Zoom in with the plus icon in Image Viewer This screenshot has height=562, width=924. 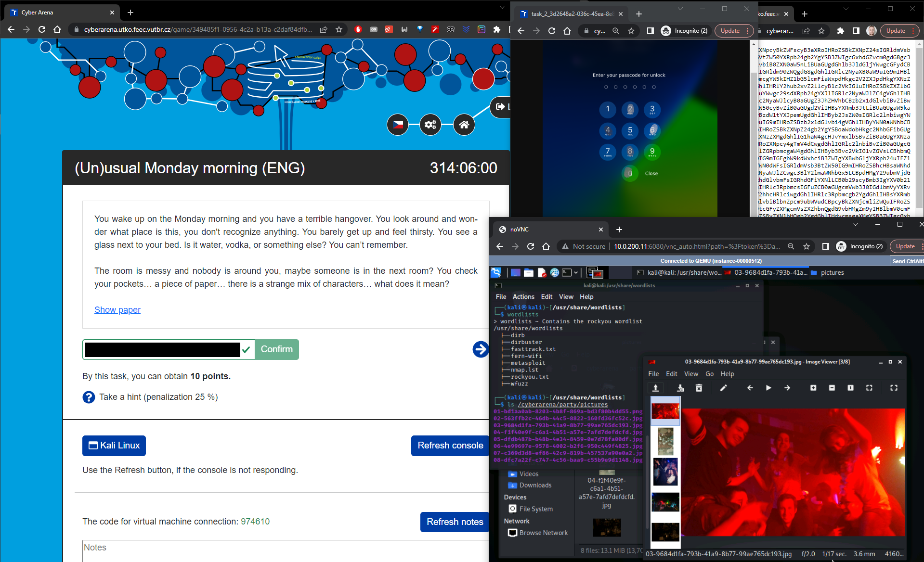coord(813,388)
